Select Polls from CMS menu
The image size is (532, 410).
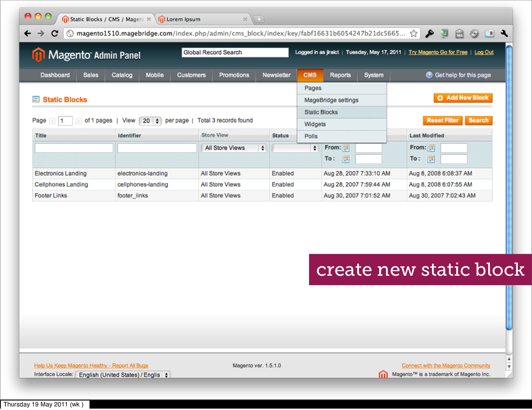click(x=342, y=136)
